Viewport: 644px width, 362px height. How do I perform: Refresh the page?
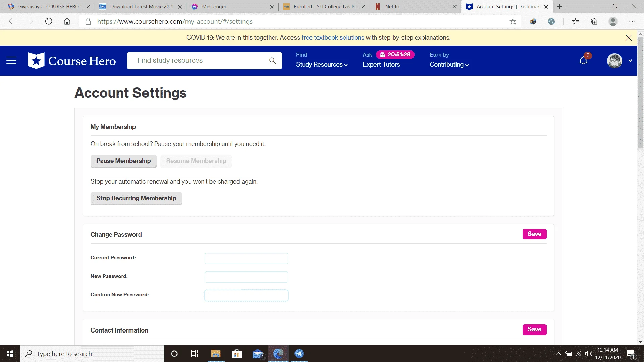49,21
